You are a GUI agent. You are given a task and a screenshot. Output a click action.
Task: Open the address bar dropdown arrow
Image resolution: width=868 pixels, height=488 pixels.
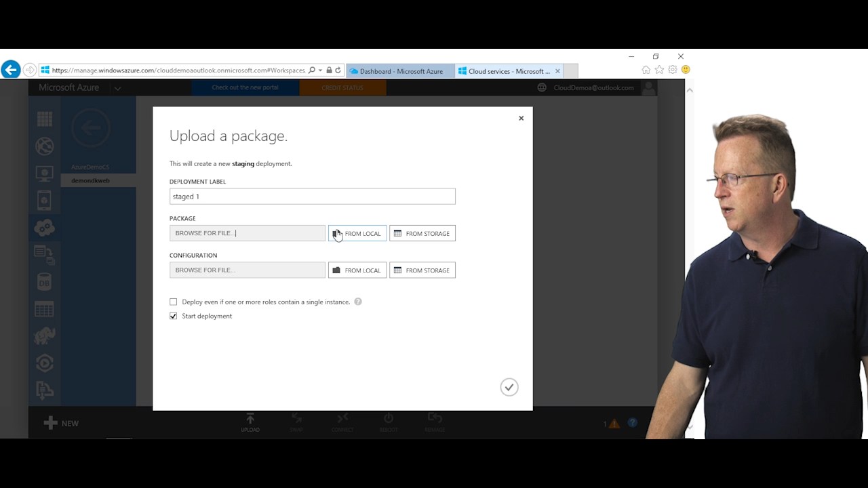[320, 70]
